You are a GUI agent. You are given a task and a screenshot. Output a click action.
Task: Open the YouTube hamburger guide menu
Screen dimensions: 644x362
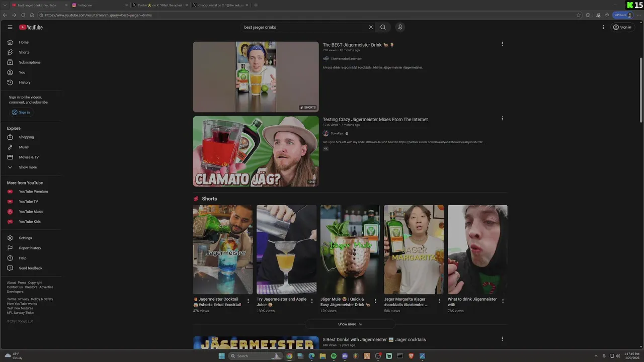[x=10, y=27]
